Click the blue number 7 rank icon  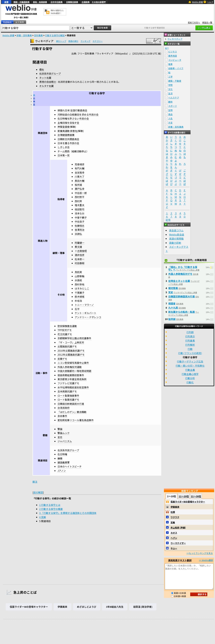pyautogui.click(x=167, y=532)
